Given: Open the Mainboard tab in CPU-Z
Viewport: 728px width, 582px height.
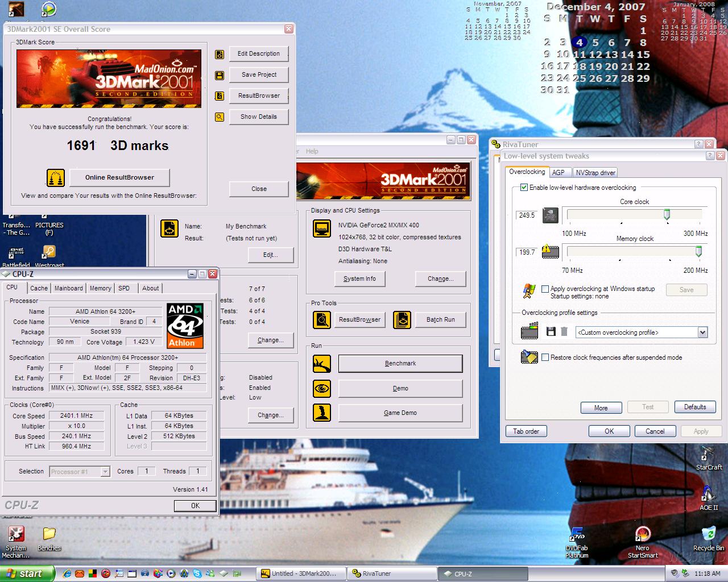Looking at the screenshot, I should coord(69,288).
